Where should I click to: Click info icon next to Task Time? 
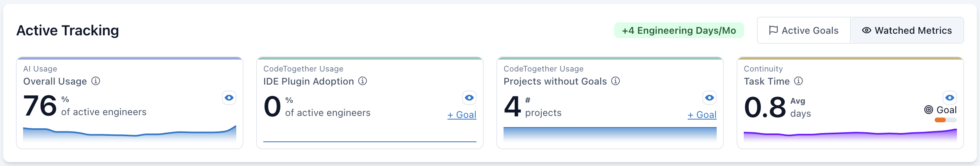(x=799, y=81)
